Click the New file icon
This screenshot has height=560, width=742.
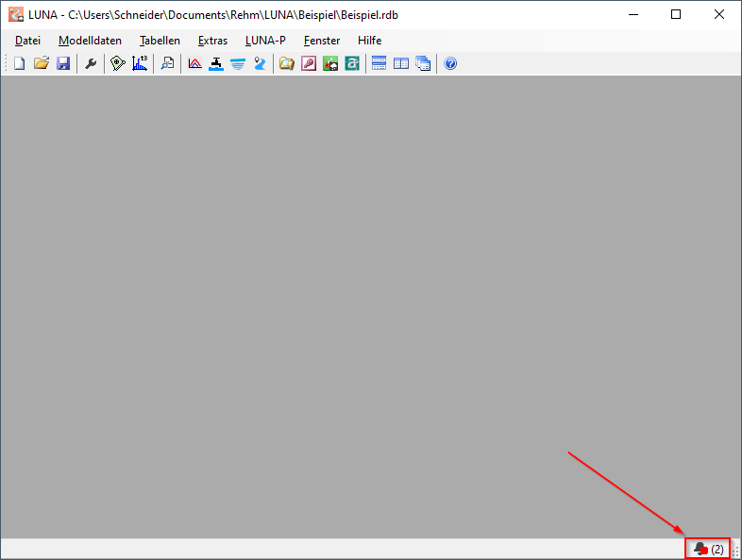coord(20,63)
